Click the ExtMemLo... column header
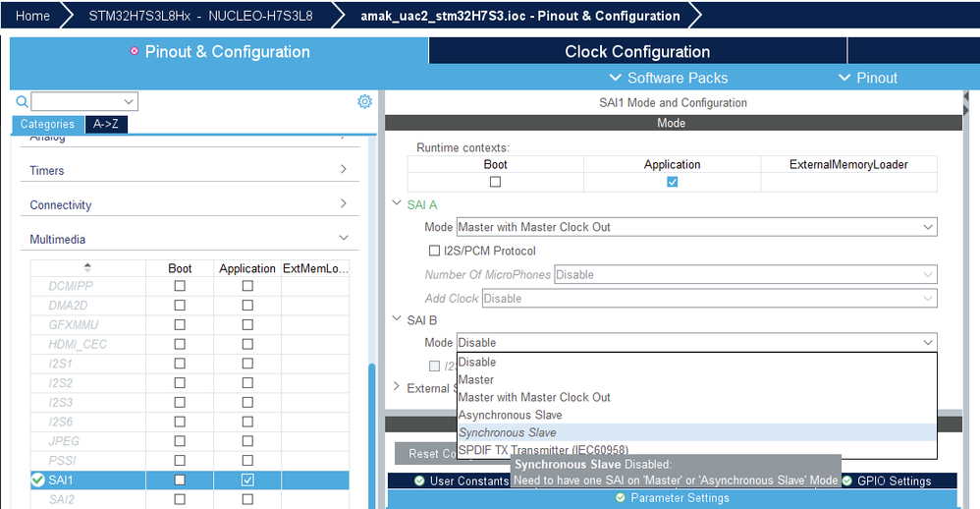980x509 pixels. pyautogui.click(x=315, y=268)
